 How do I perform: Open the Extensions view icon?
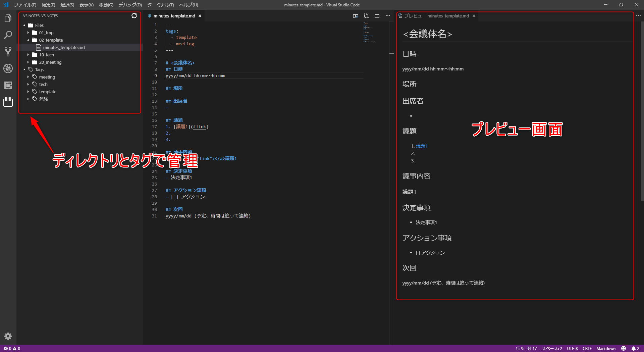pyautogui.click(x=8, y=85)
